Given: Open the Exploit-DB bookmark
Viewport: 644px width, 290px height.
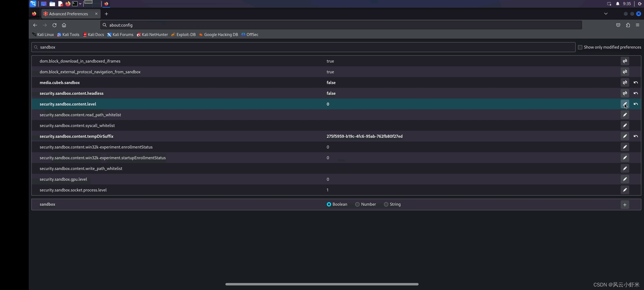Looking at the screenshot, I should (183, 35).
